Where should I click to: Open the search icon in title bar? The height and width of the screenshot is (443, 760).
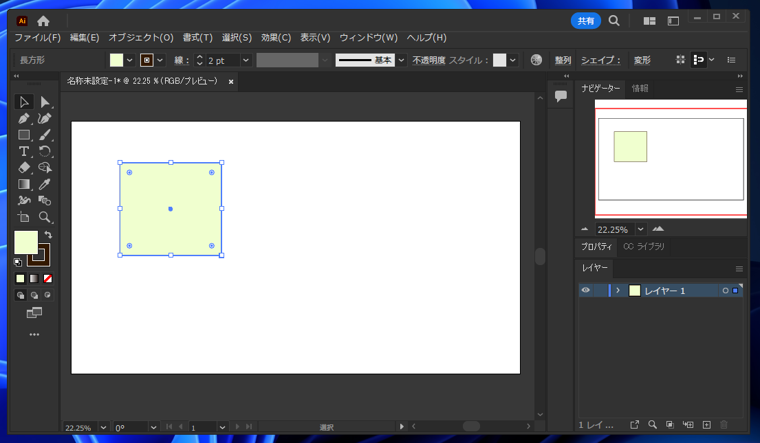[614, 21]
